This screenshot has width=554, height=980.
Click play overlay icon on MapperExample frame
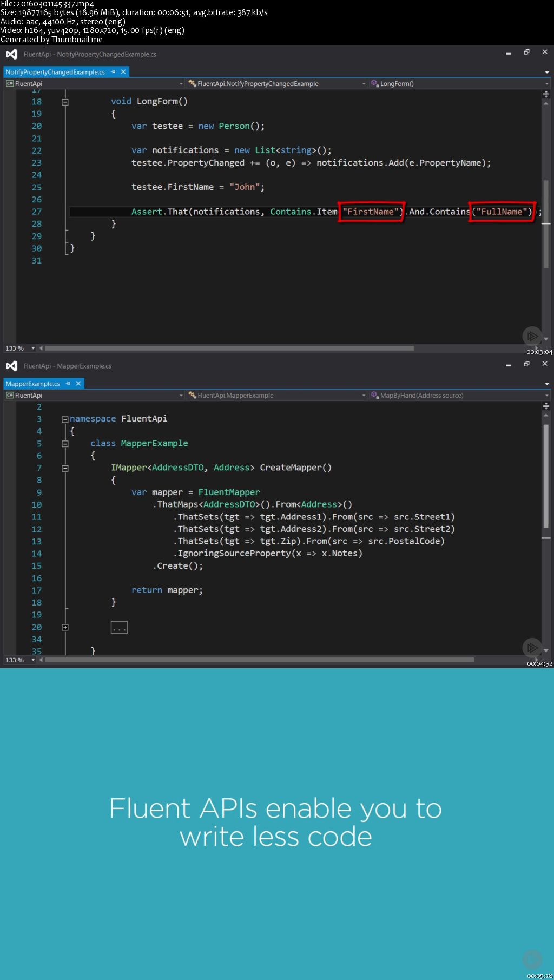532,648
